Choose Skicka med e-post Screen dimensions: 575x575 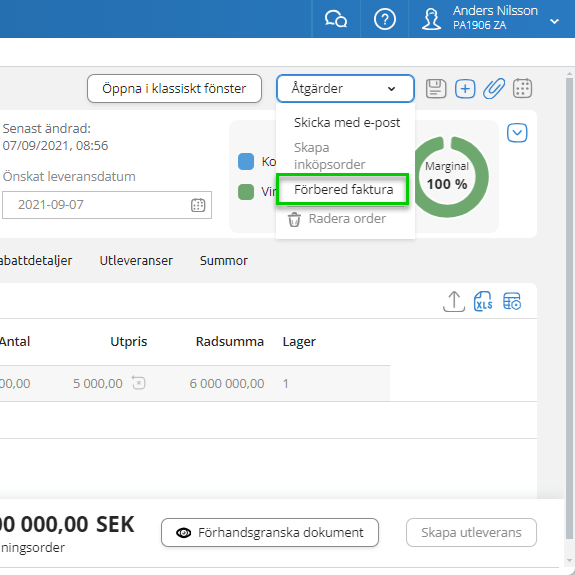coord(347,122)
